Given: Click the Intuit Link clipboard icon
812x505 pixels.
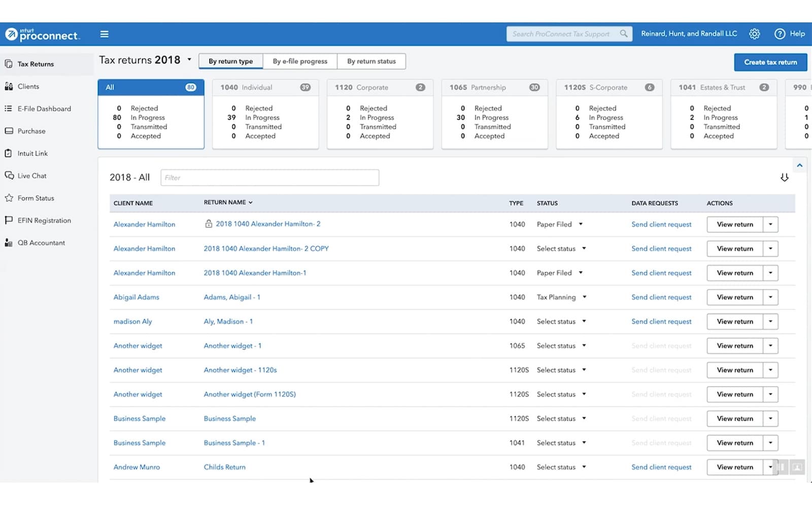Looking at the screenshot, I should click(9, 153).
